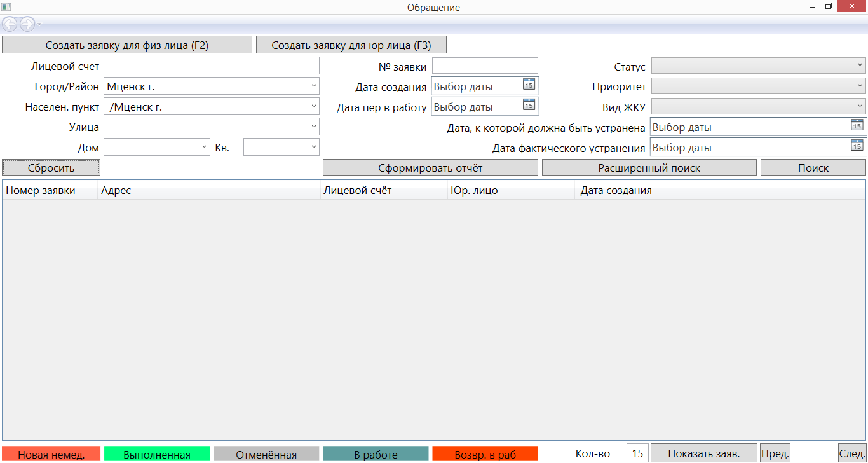Focus the Лицевой счет input field
This screenshot has width=868, height=463.
click(211, 66)
